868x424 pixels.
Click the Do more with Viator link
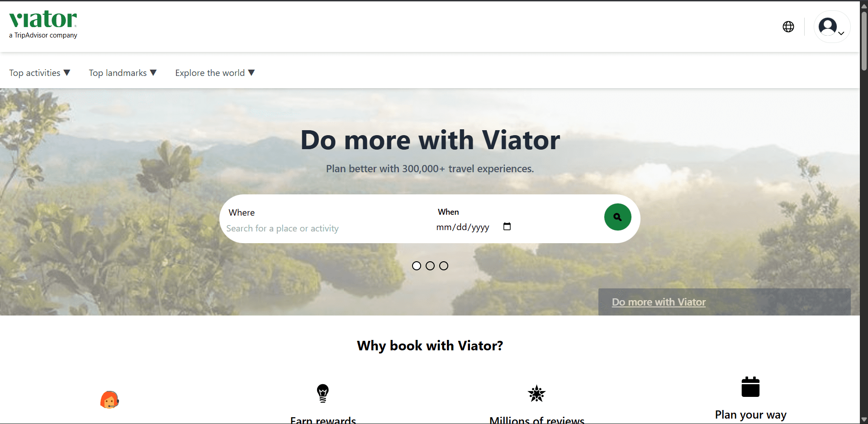click(x=659, y=302)
